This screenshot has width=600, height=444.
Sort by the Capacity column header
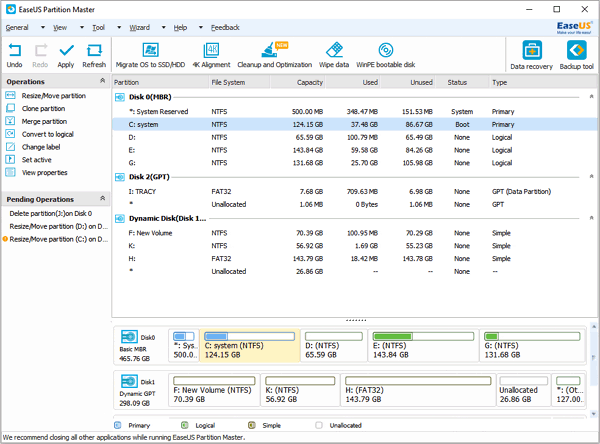click(298, 82)
